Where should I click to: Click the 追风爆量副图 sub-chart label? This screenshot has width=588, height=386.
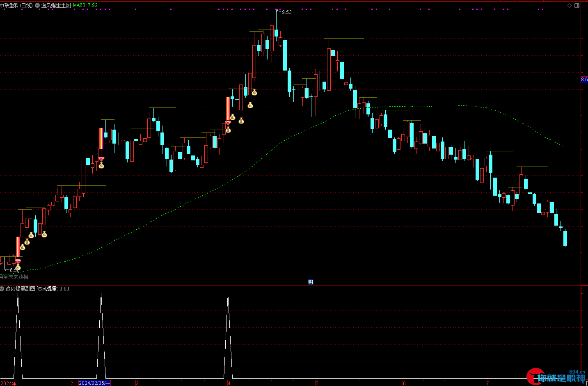click(x=20, y=289)
